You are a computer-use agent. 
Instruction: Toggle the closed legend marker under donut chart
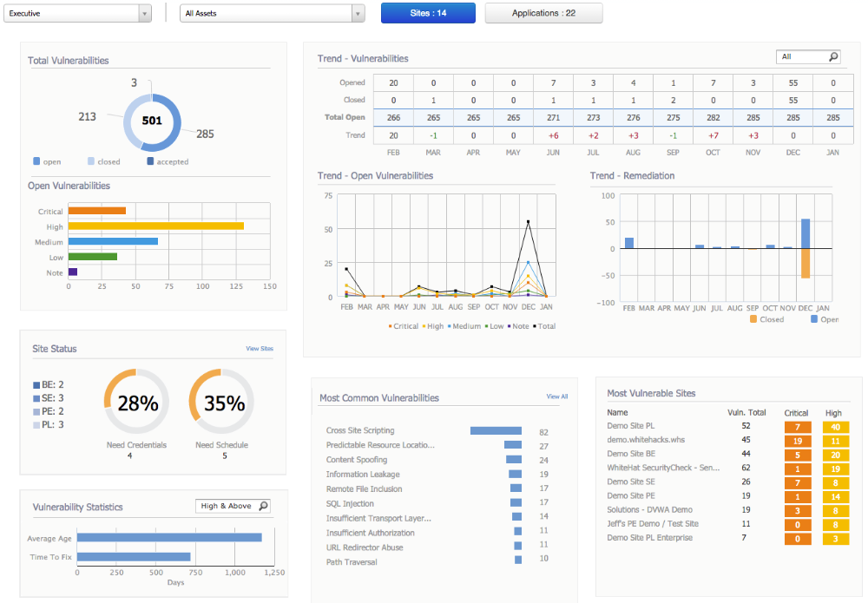[91, 161]
